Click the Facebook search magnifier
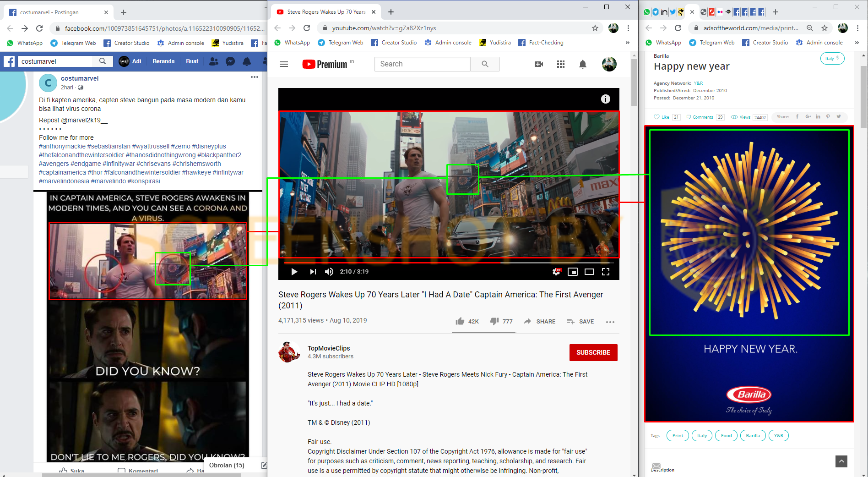The image size is (868, 477). [x=103, y=61]
